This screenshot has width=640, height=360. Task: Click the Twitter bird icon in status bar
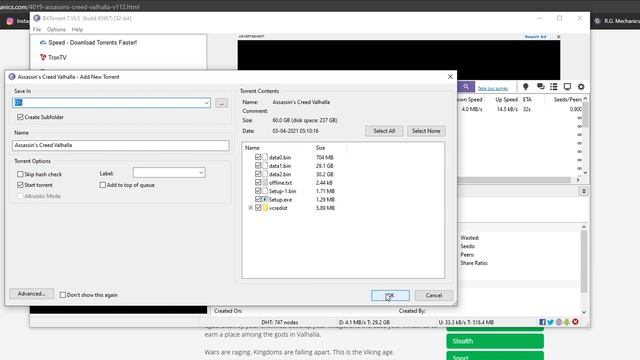pyautogui.click(x=550, y=322)
